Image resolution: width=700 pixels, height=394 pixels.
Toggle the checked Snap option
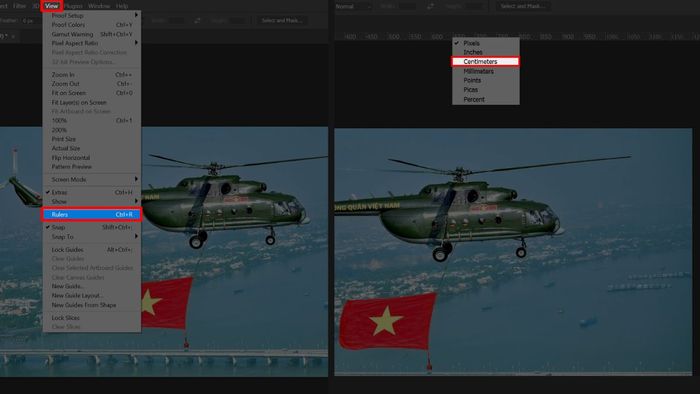point(92,227)
